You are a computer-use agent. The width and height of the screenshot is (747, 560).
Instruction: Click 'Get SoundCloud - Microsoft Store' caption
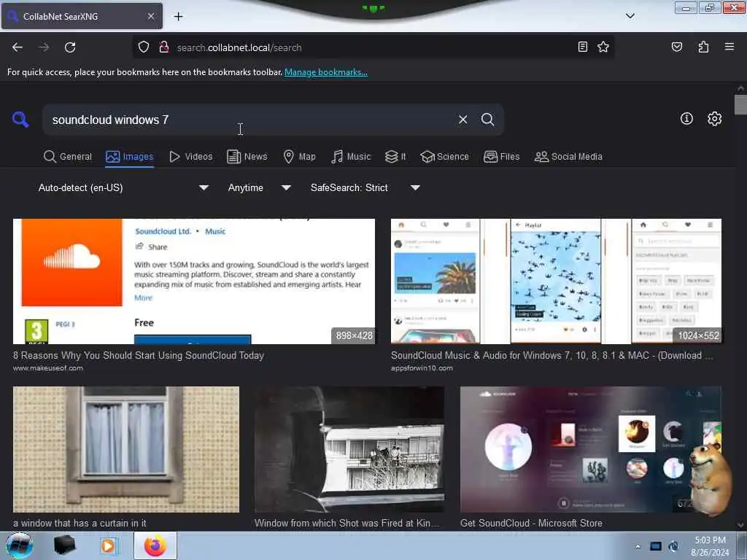pos(531,524)
